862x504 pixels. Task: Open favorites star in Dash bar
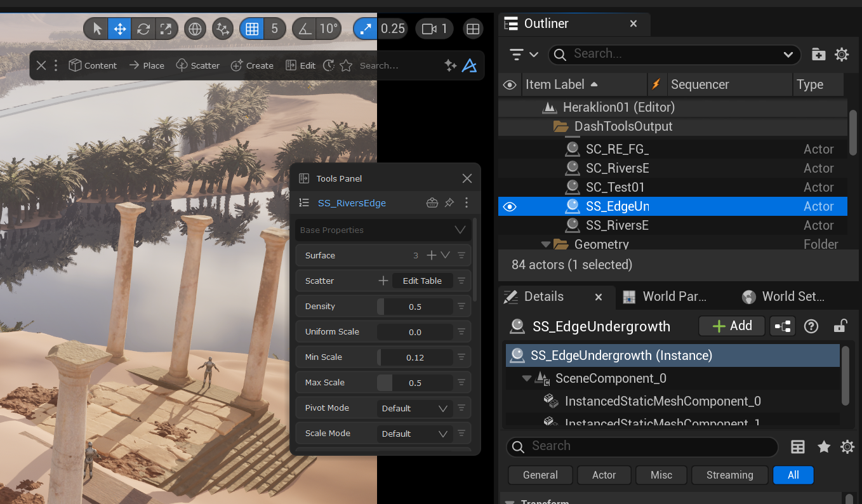click(x=346, y=65)
